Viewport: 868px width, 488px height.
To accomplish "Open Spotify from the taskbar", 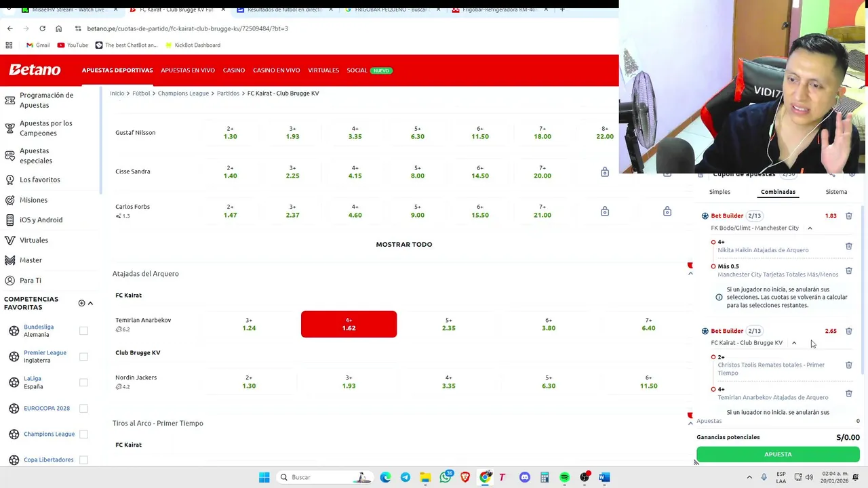I will (x=564, y=477).
